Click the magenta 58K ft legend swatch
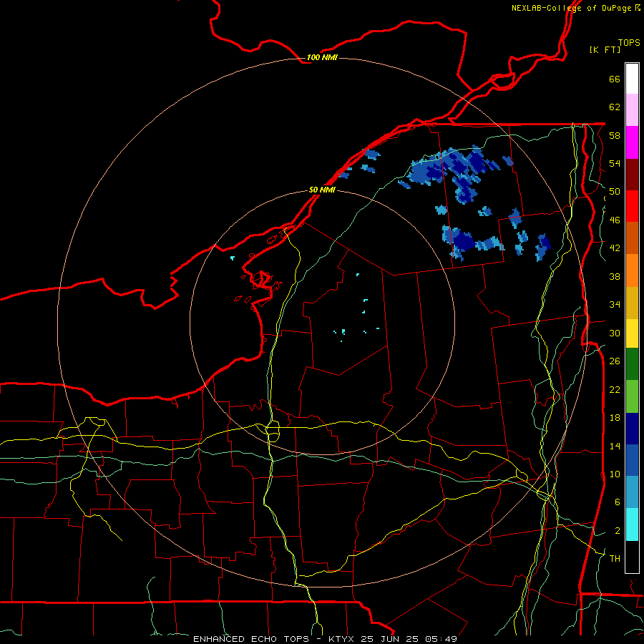Viewport: 644px width, 644px height. click(632, 142)
